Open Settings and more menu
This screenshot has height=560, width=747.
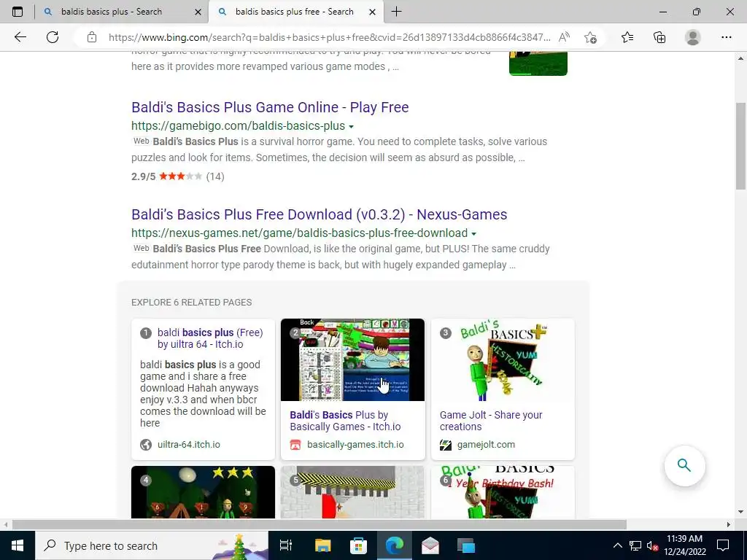click(726, 37)
